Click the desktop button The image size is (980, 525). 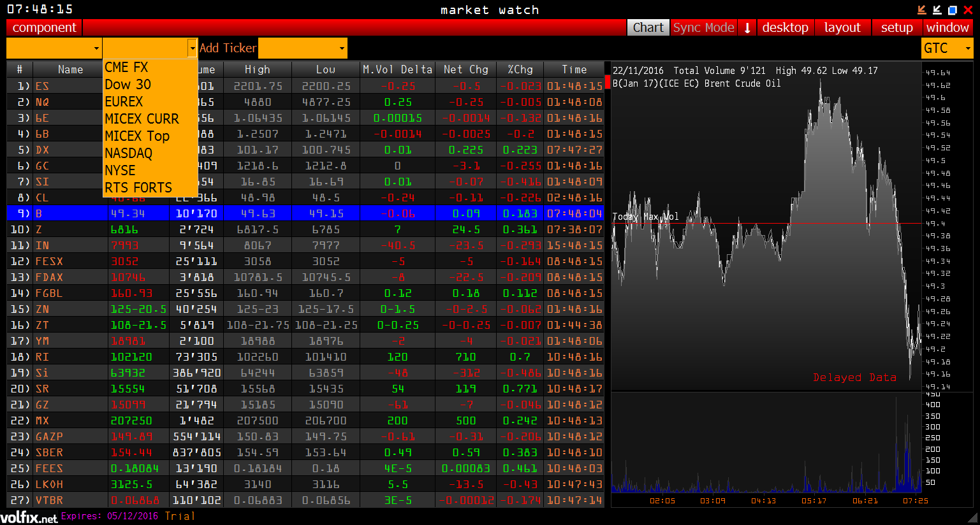point(785,27)
